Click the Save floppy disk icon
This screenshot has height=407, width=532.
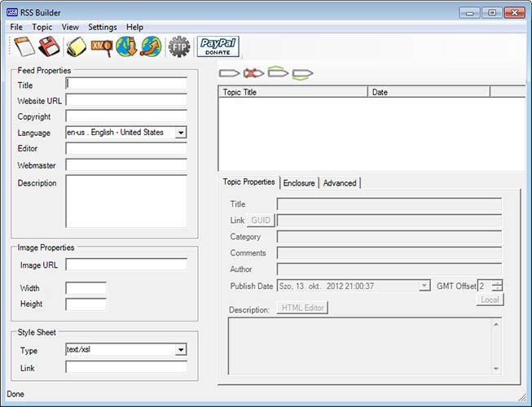pyautogui.click(x=49, y=46)
